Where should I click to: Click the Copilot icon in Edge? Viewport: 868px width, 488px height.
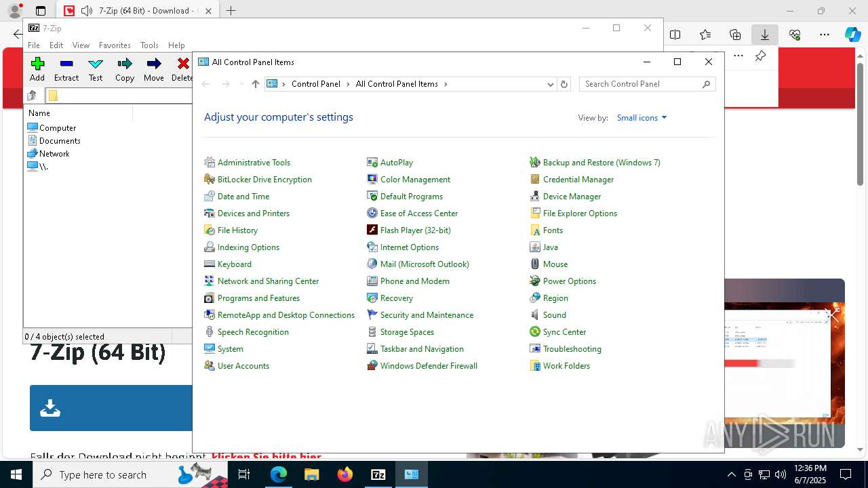852,35
